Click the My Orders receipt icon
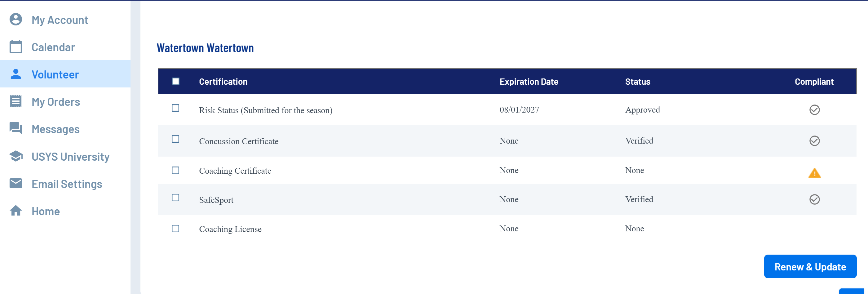The image size is (868, 294). point(16,101)
